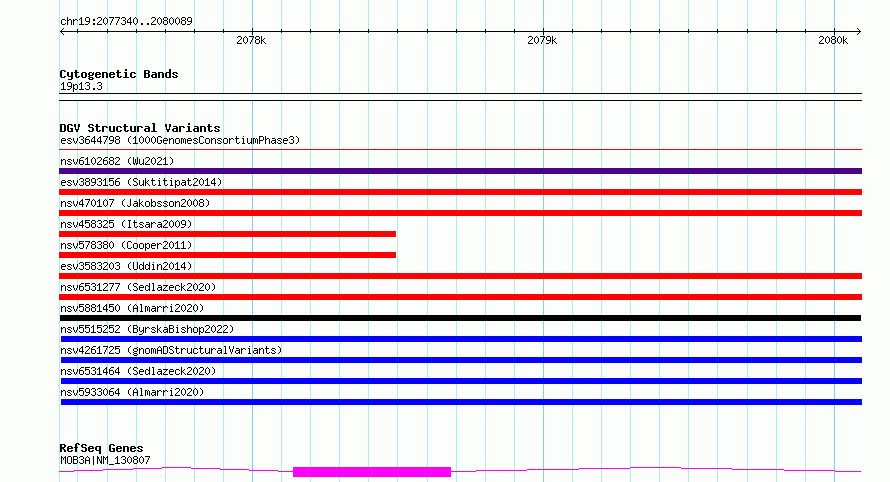
Task: Click the red nsv6531277 variant bar
Action: pos(460,297)
